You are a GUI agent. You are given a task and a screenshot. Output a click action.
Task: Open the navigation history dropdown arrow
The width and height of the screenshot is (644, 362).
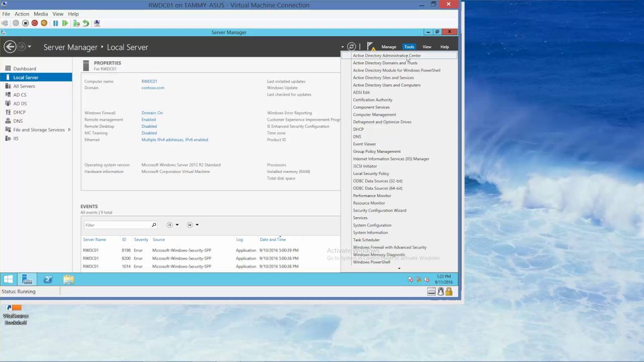coord(29,47)
